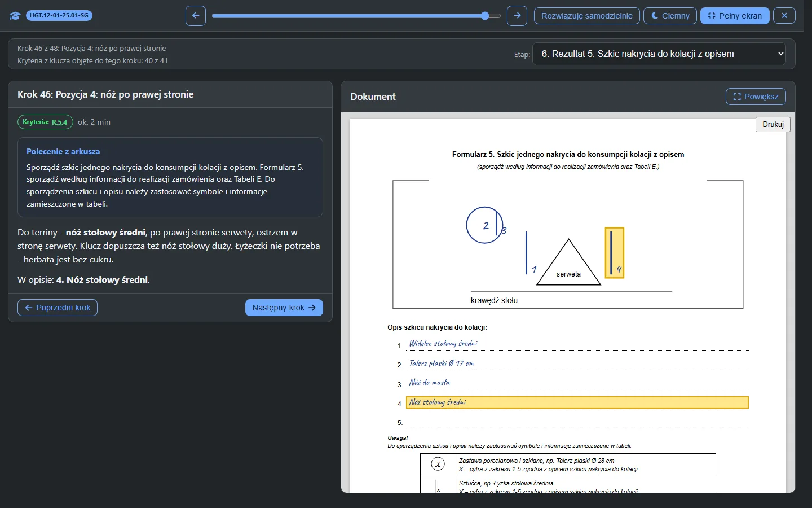Enlarge document with Powiększ button
Image resolution: width=812 pixels, height=508 pixels.
point(756,97)
